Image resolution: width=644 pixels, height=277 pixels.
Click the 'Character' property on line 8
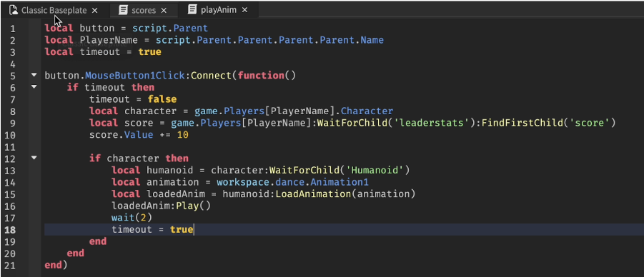(367, 111)
